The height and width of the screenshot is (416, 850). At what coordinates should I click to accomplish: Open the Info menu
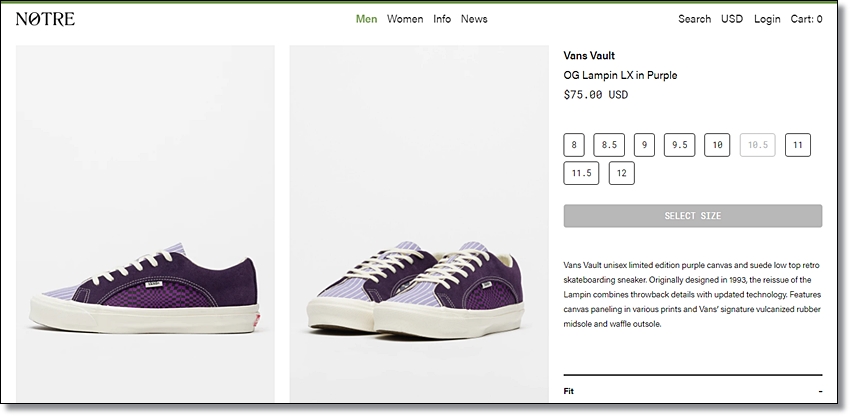click(x=442, y=19)
